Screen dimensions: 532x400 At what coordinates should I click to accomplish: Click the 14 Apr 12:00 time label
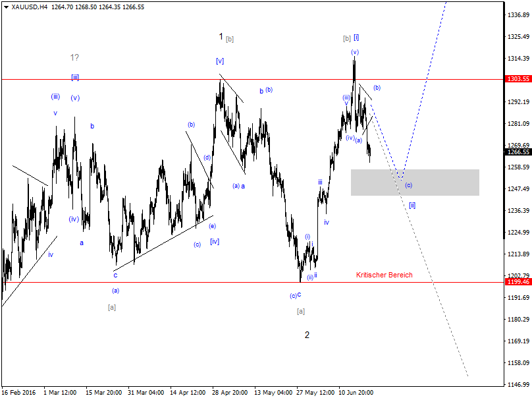[x=188, y=393]
